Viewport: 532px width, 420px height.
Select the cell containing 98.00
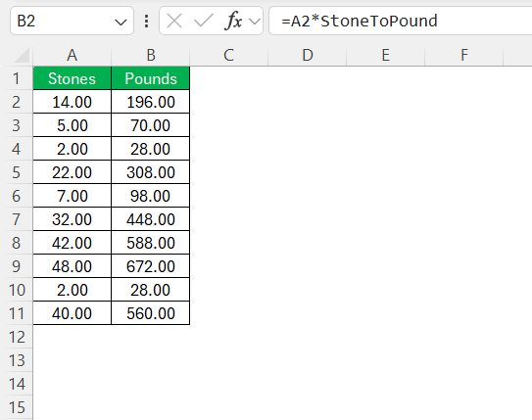click(x=151, y=196)
